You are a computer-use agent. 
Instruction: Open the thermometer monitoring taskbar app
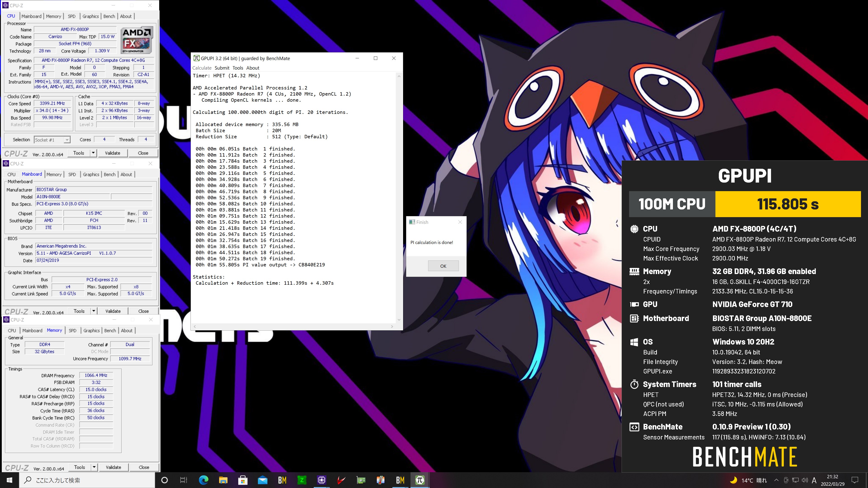click(380, 480)
